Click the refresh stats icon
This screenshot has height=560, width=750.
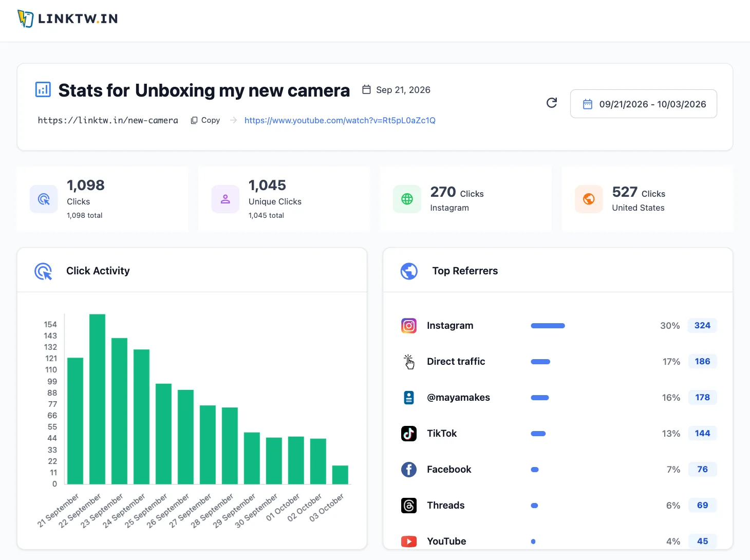coord(552,103)
